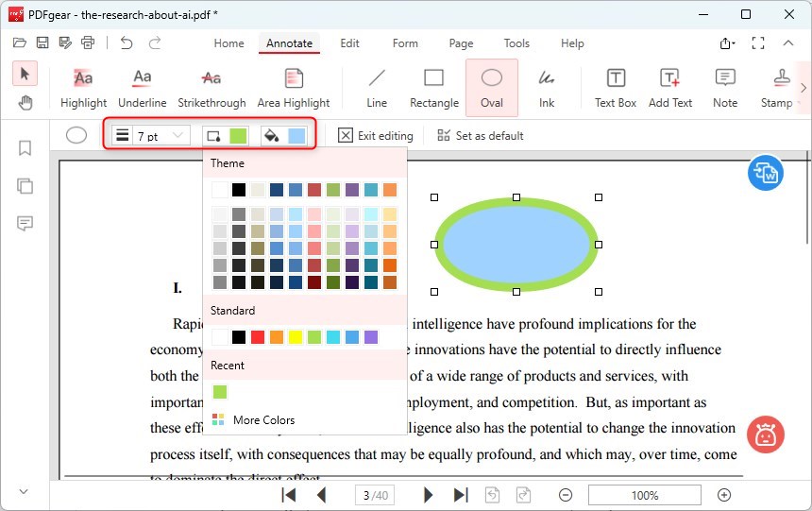Viewport: 812px width, 511px height.
Task: Activate the hand pan tool
Action: point(25,103)
